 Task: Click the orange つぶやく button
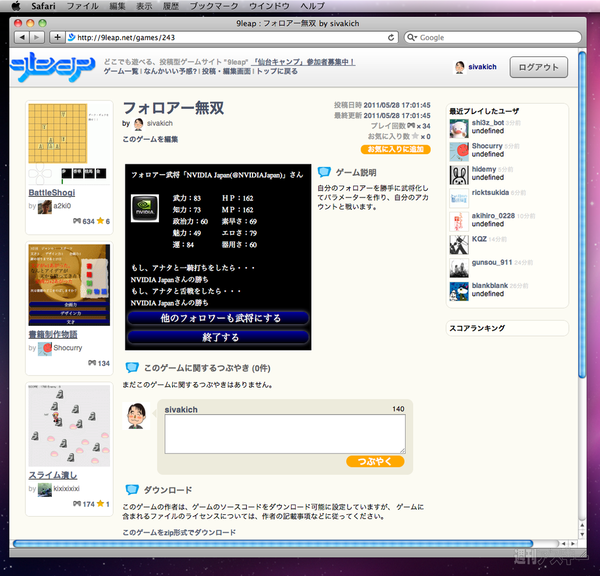coord(375,462)
